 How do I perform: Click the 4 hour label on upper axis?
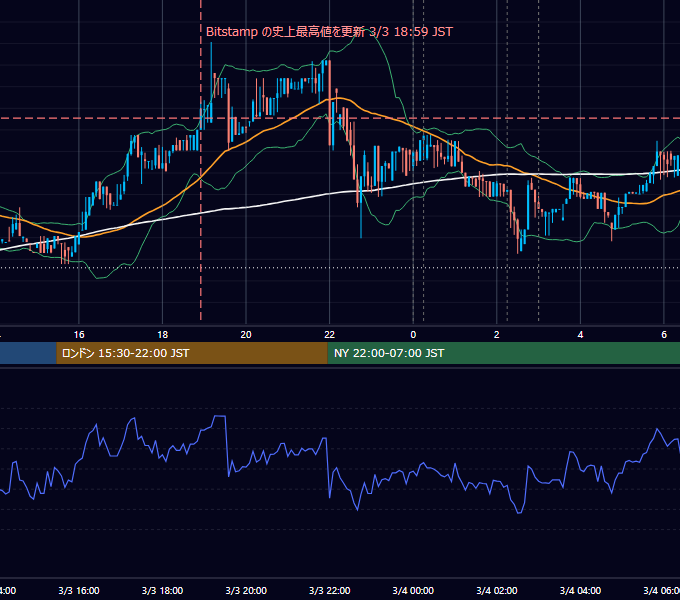pyautogui.click(x=580, y=334)
